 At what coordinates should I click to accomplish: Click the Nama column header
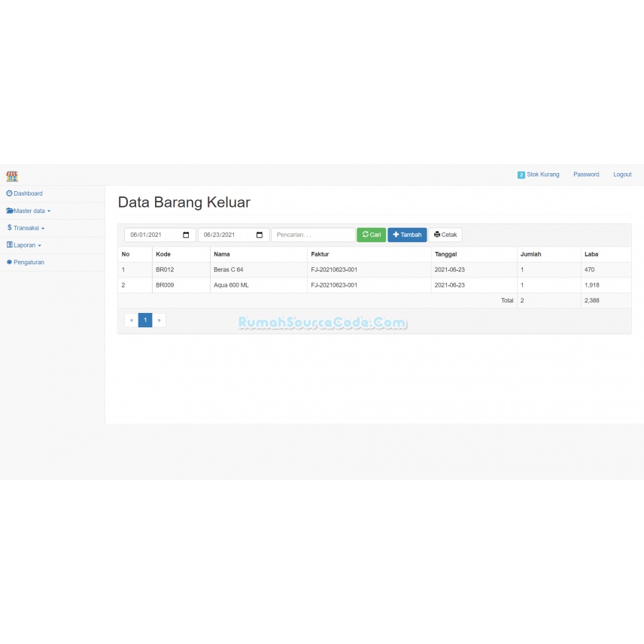click(x=222, y=254)
